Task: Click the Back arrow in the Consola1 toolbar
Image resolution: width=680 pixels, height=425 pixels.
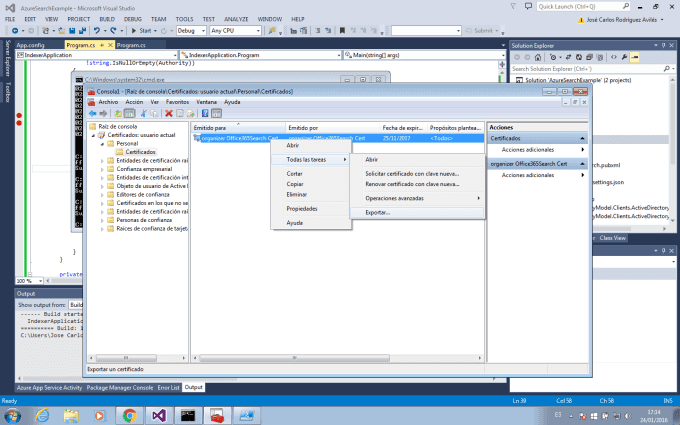Action: (92, 114)
